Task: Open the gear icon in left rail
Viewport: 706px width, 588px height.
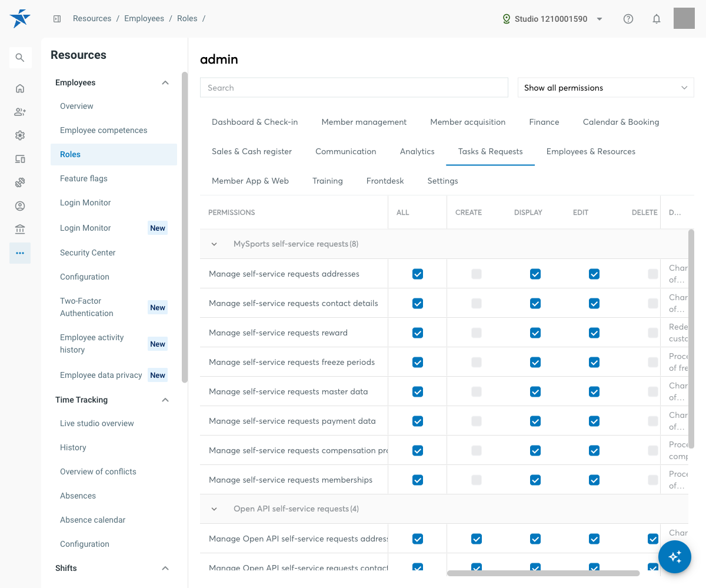Action: (x=20, y=135)
